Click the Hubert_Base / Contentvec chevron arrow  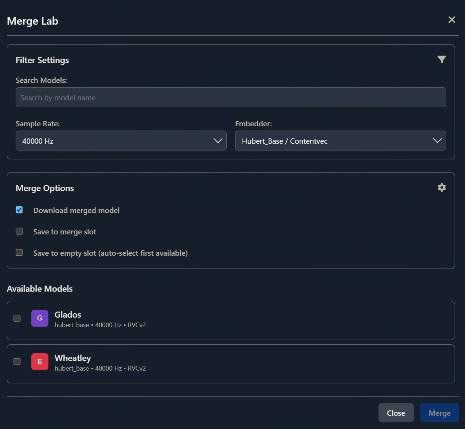click(x=437, y=141)
